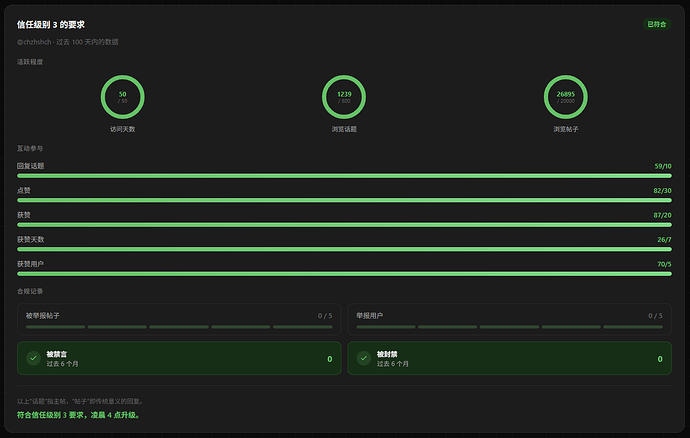Select the 举报用户 card label
Screen dimensions: 690x438
[x=370, y=316]
